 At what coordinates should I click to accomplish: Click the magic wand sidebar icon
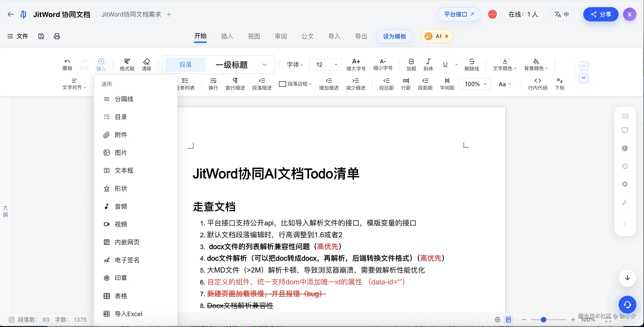(x=625, y=202)
